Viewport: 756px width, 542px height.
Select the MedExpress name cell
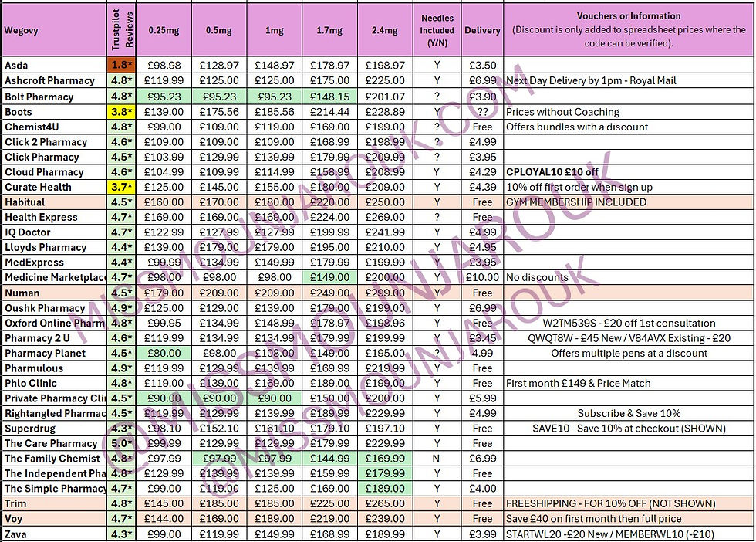pyautogui.click(x=54, y=262)
